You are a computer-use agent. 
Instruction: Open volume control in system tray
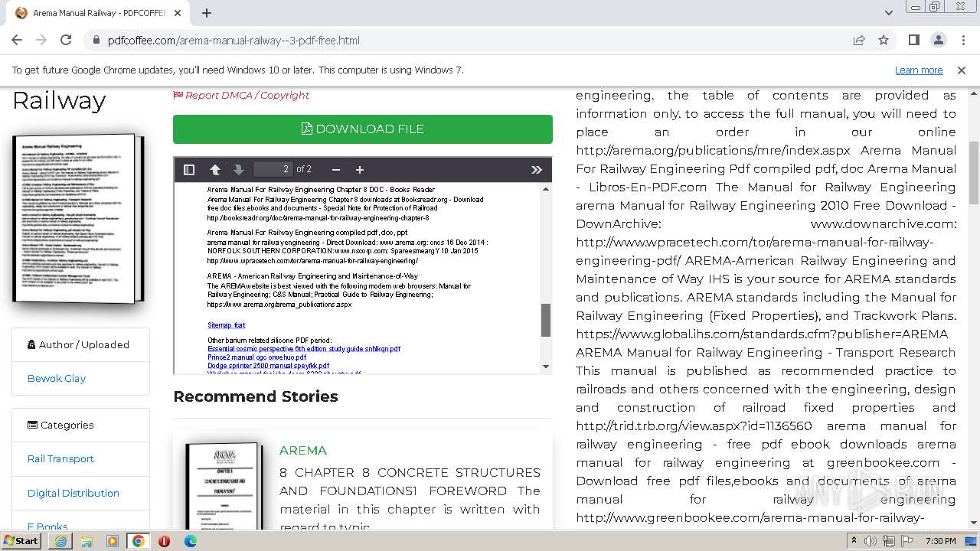click(x=871, y=541)
